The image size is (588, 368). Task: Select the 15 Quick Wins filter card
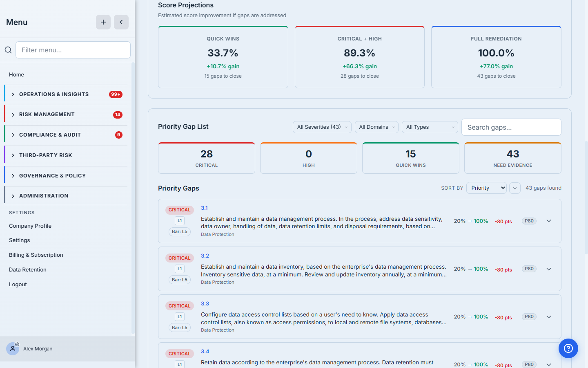point(411,158)
